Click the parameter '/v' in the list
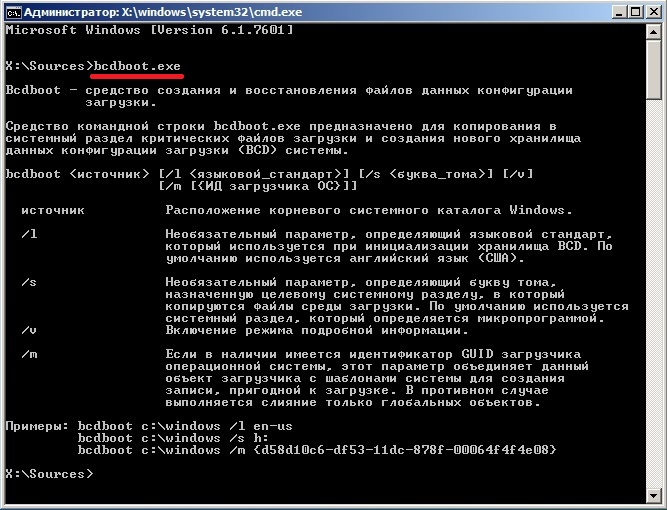Screen dimensions: 667x510 tap(29, 330)
